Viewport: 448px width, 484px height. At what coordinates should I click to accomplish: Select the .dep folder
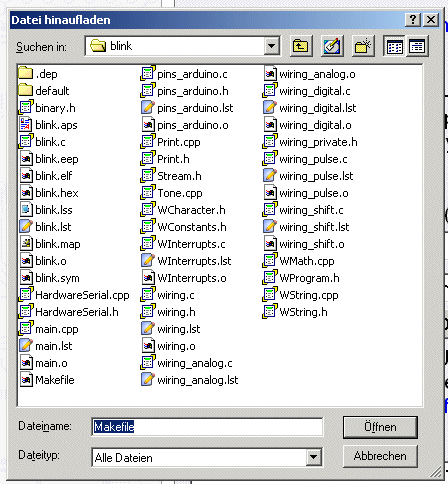[38, 74]
